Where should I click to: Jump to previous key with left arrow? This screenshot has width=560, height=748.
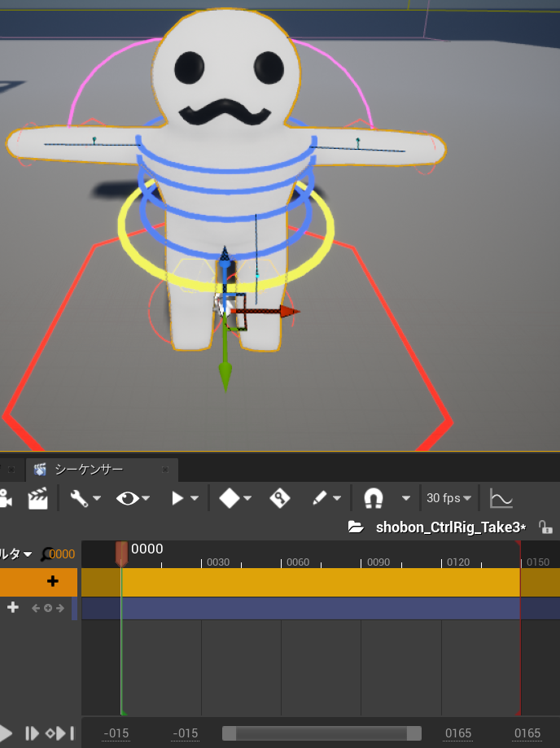pyautogui.click(x=35, y=608)
